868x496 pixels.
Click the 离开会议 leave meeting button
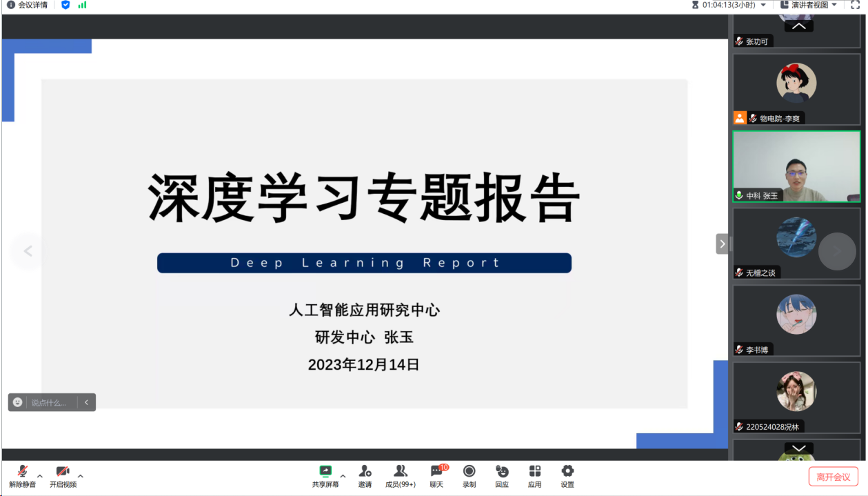coord(833,477)
